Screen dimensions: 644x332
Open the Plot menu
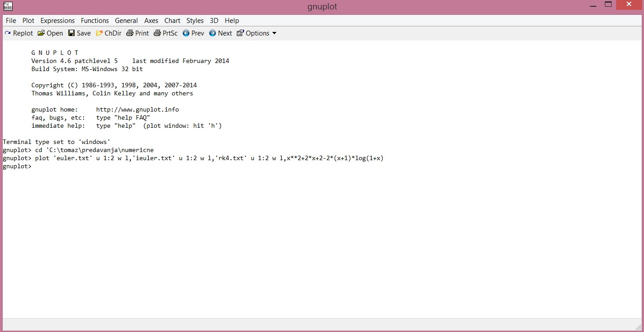coord(28,21)
